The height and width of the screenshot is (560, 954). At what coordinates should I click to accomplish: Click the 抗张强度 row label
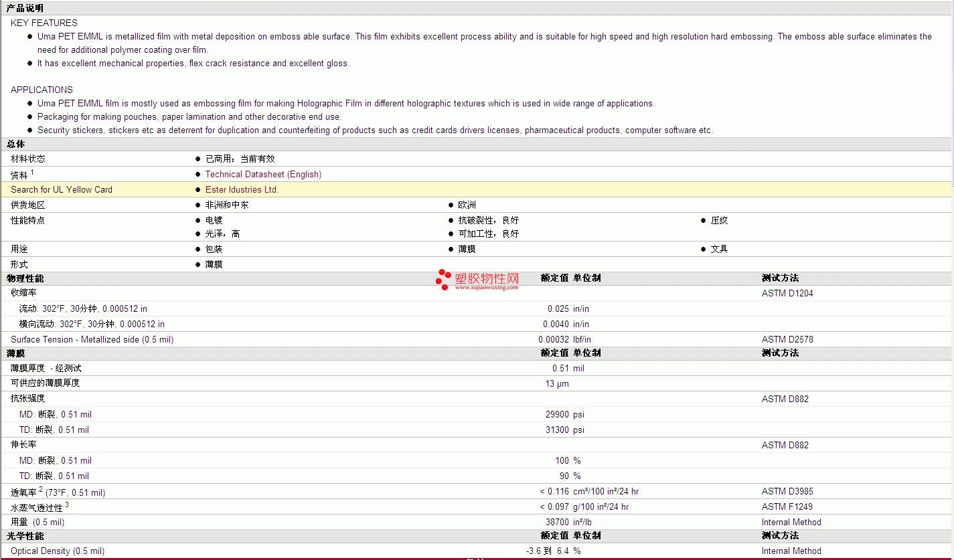pyautogui.click(x=28, y=398)
